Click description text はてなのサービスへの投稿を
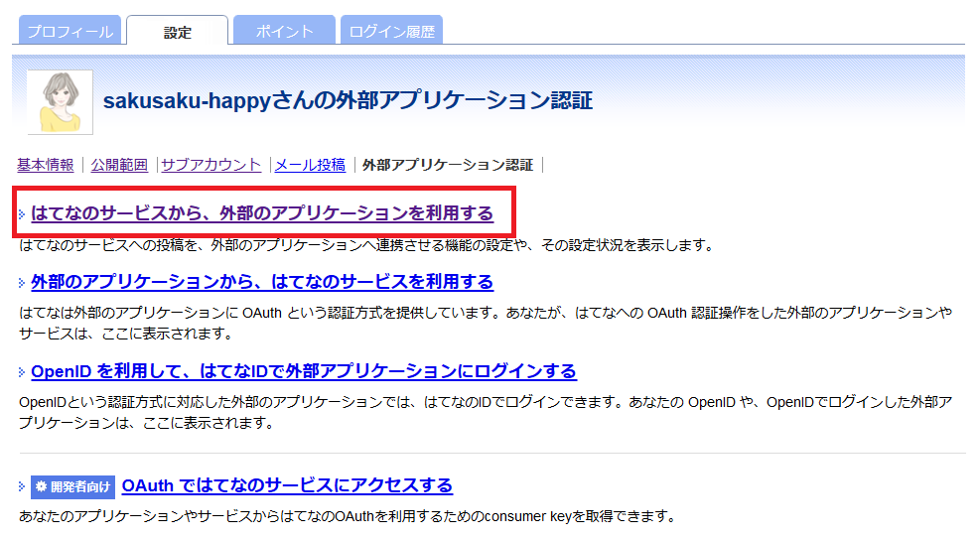980x541 pixels. click(x=366, y=245)
